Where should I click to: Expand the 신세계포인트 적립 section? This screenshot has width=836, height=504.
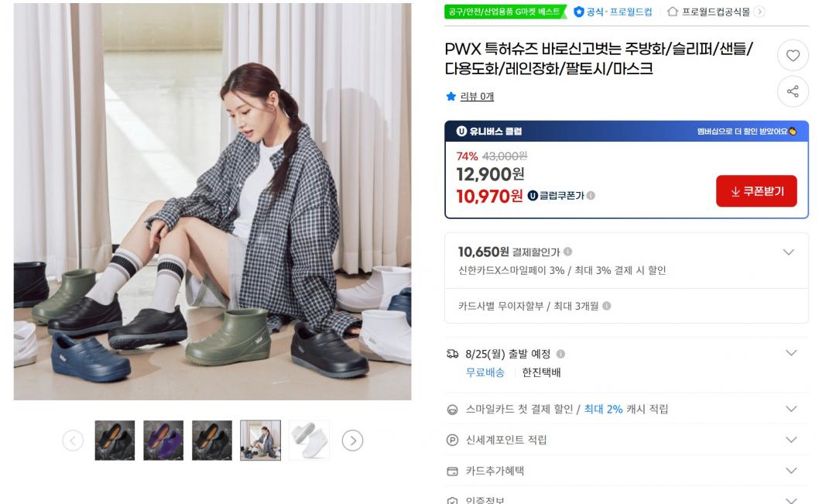click(791, 440)
